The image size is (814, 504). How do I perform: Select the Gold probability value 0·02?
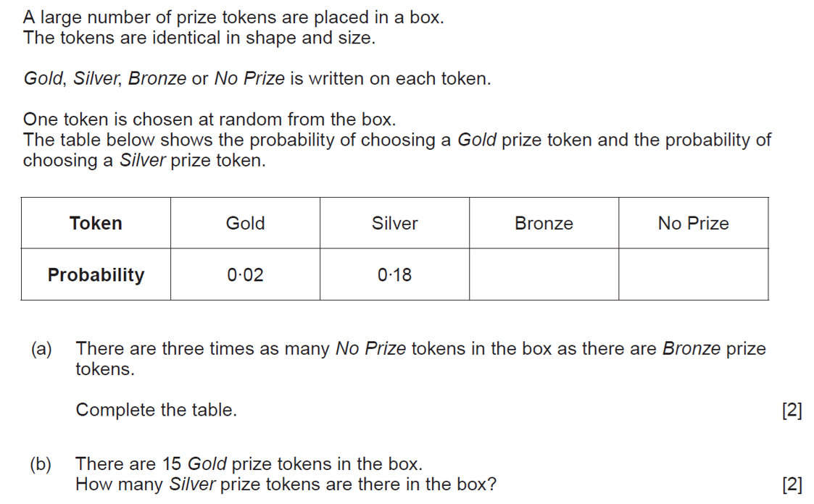(x=245, y=275)
